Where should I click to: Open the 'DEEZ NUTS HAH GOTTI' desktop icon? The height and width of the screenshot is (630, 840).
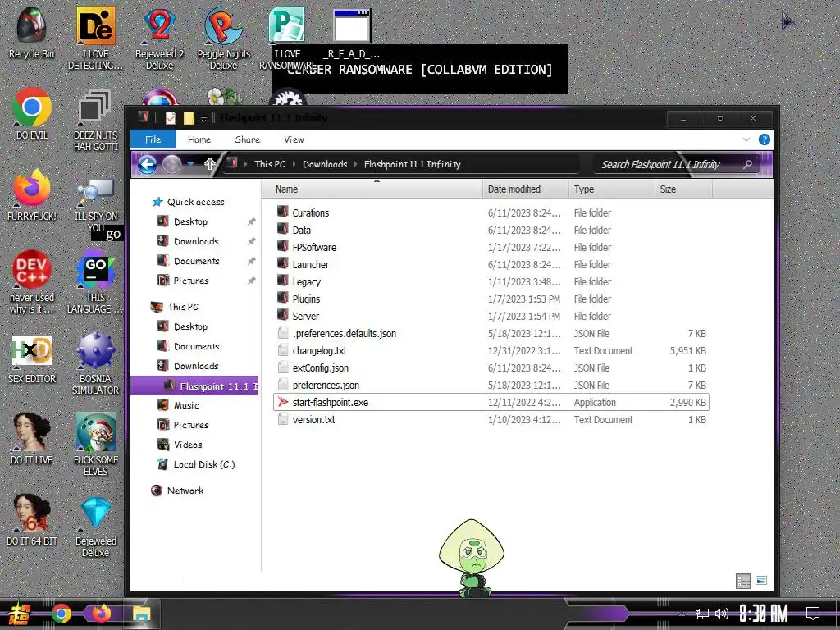click(95, 119)
